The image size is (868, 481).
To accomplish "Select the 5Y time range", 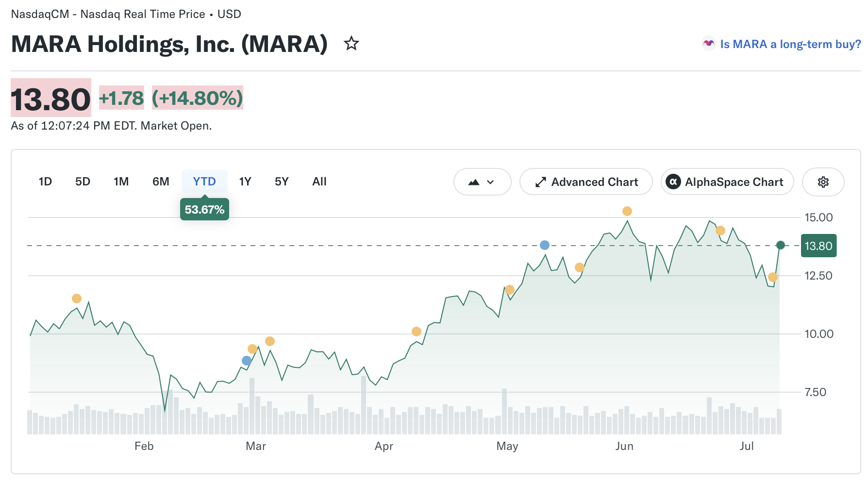I will [x=282, y=182].
